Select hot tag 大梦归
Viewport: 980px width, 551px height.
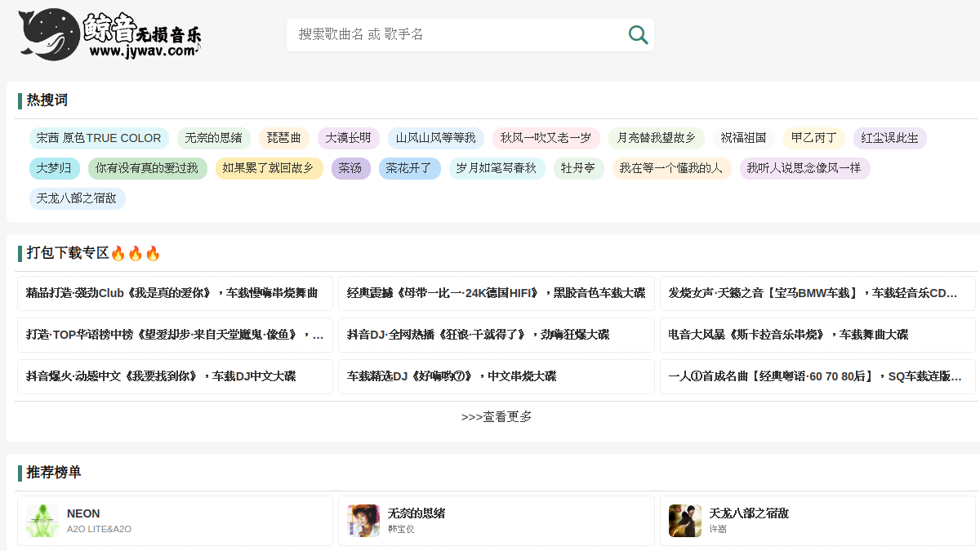point(54,168)
